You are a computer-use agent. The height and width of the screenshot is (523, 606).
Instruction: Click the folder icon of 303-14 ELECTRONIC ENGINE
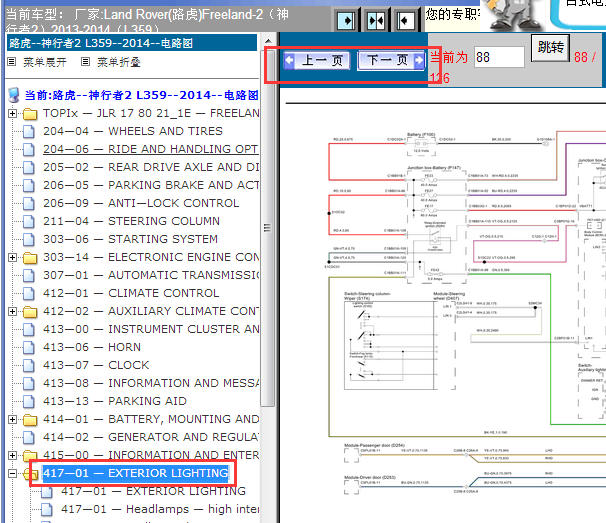click(x=30, y=258)
